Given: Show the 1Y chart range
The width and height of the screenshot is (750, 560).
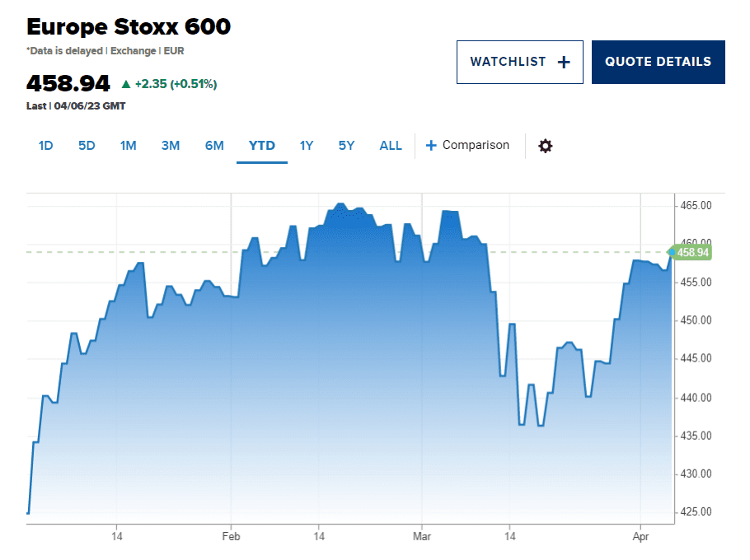Looking at the screenshot, I should [x=307, y=146].
